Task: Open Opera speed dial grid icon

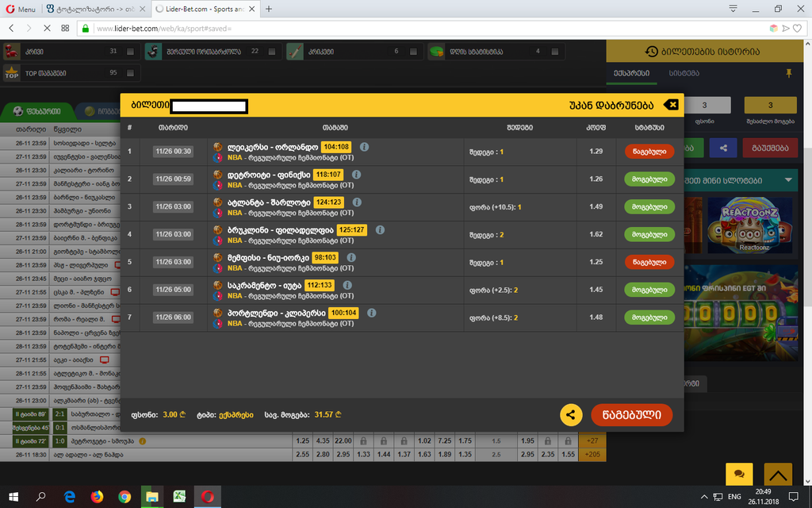Action: (x=65, y=28)
